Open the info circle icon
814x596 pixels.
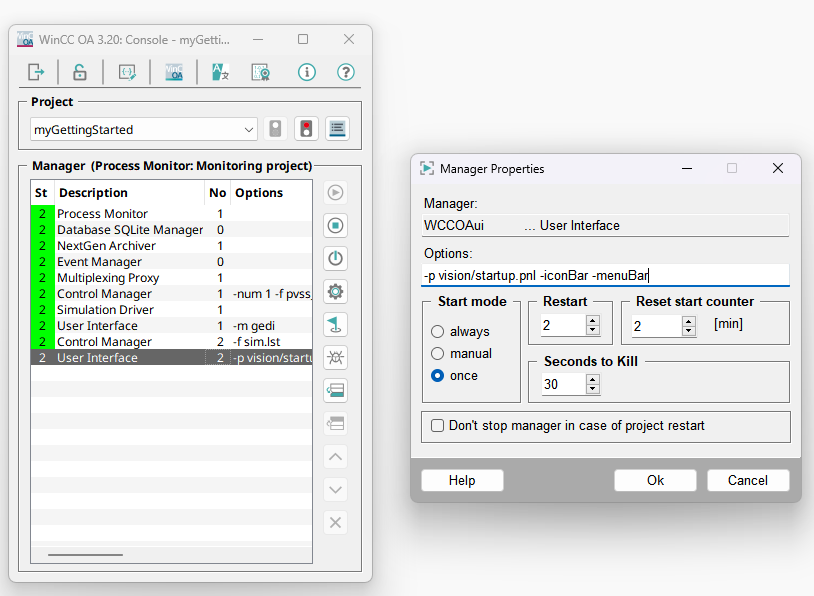[x=307, y=72]
